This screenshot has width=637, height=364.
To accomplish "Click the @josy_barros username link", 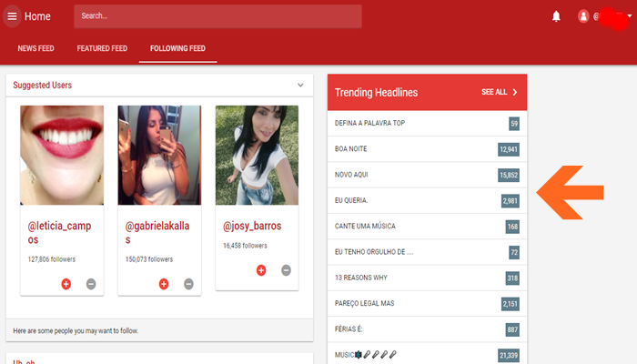I will pos(252,226).
